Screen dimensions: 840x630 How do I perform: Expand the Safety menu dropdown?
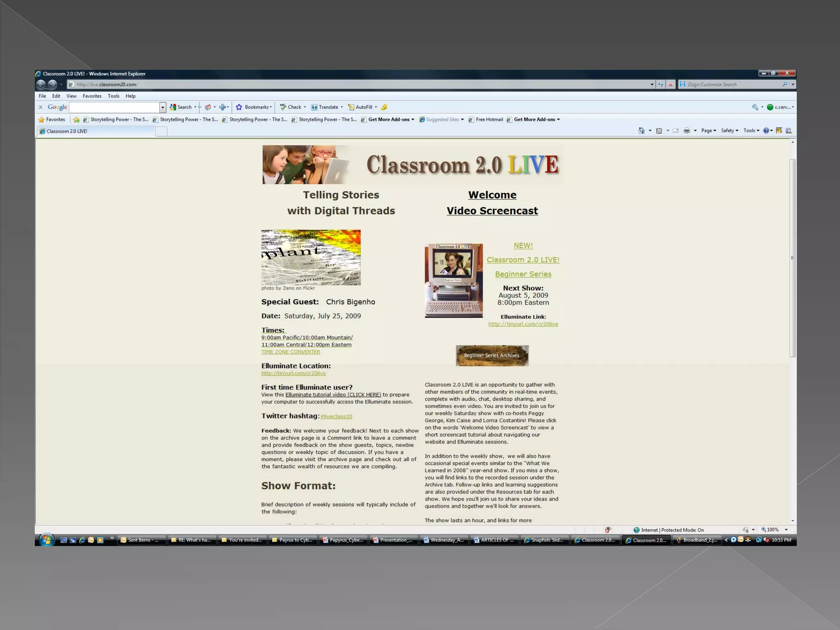(730, 131)
